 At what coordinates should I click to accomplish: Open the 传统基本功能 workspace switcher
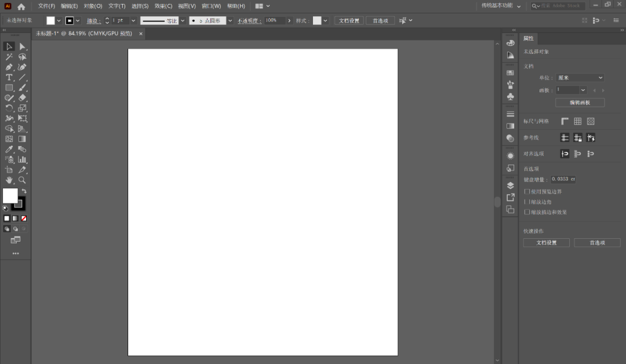(x=501, y=6)
